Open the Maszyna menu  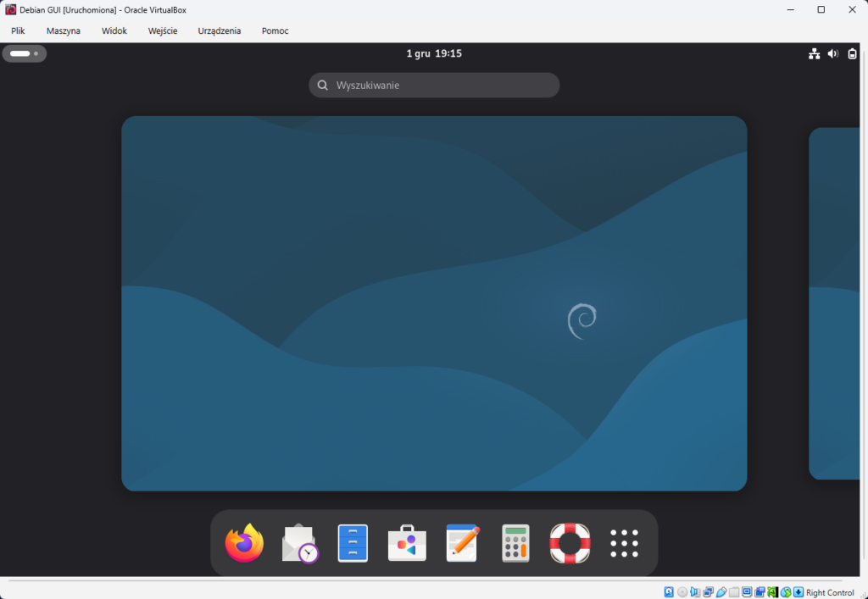[x=64, y=31]
